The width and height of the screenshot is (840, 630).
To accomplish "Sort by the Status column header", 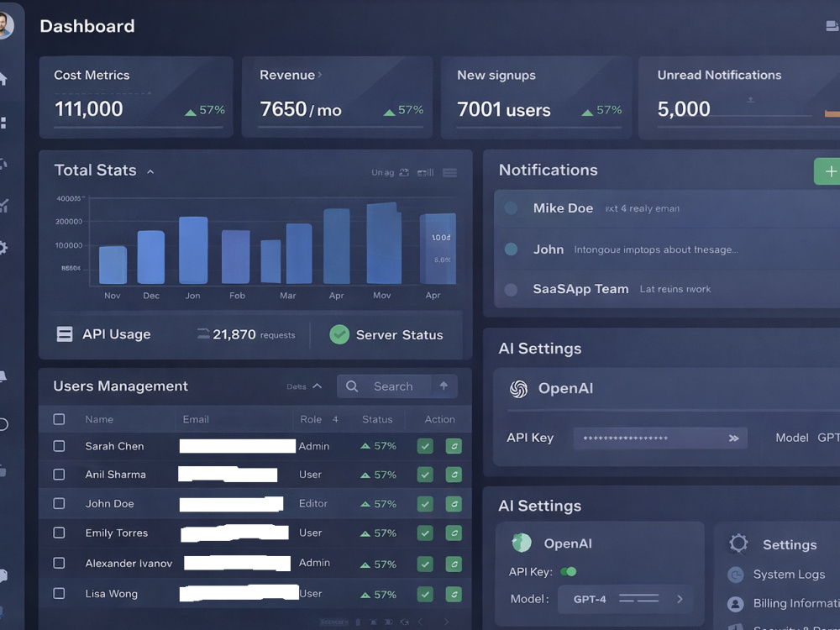I will click(x=377, y=419).
